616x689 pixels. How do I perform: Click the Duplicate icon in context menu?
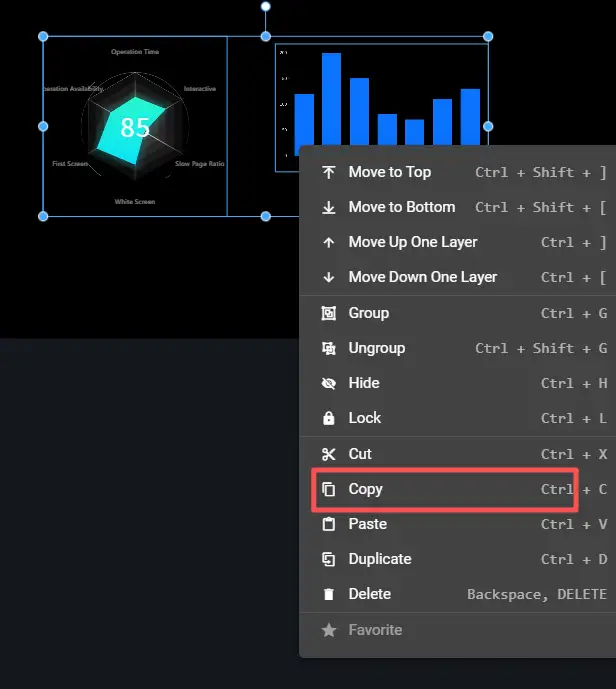tap(328, 559)
